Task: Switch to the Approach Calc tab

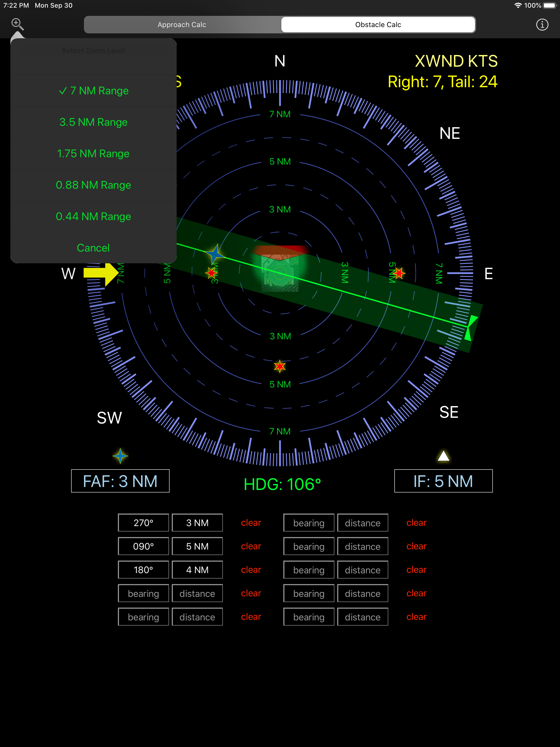Action: 182,25
